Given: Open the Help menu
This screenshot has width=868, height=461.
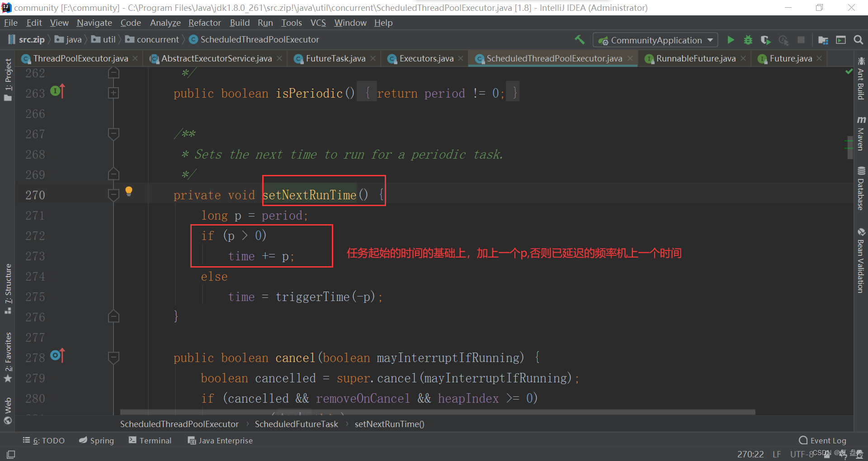Looking at the screenshot, I should (383, 23).
